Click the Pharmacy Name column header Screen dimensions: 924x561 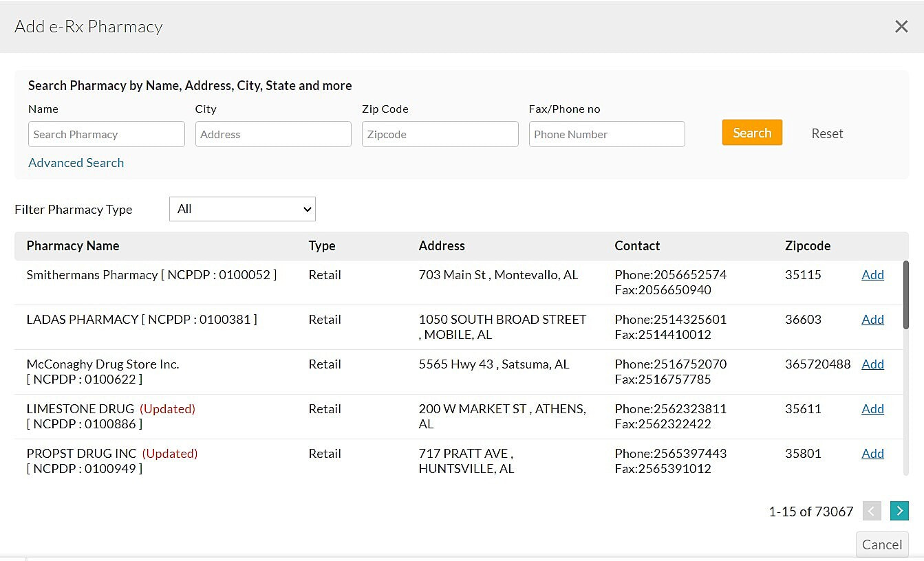[x=73, y=246]
